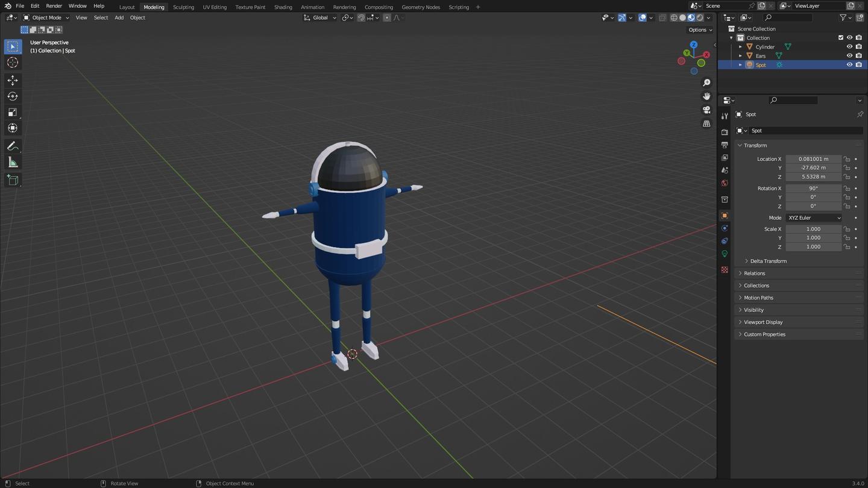Switch to the Shading workspace tab

tap(283, 7)
